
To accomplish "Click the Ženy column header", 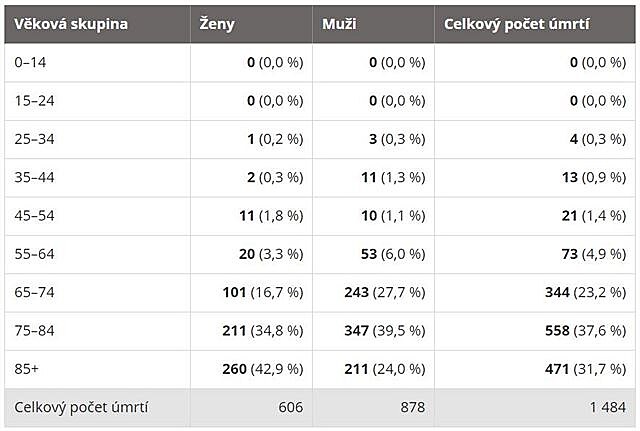I will [217, 24].
